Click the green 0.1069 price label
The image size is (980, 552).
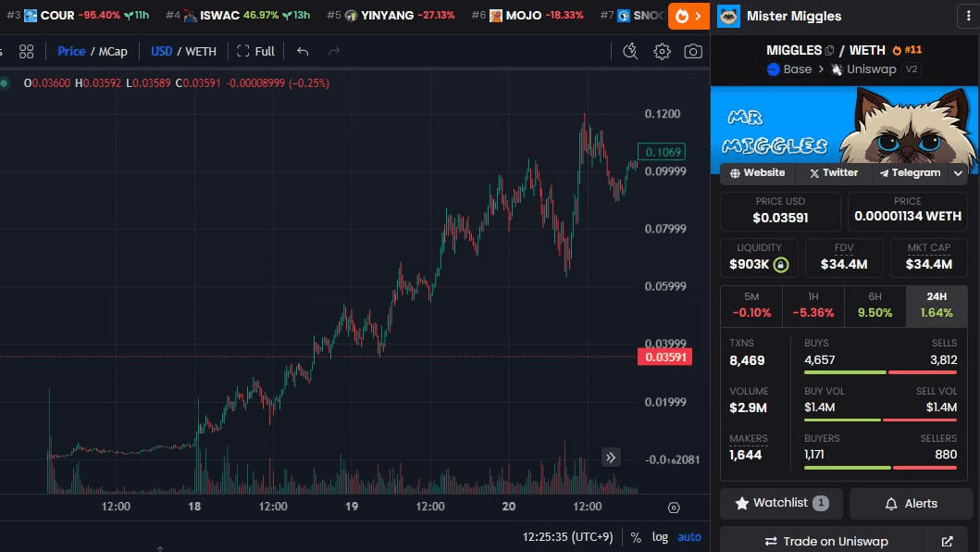[662, 152]
